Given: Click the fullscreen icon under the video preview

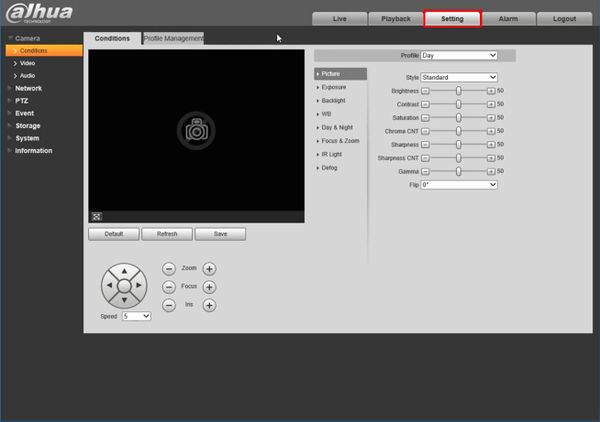Looking at the screenshot, I should coord(97,217).
